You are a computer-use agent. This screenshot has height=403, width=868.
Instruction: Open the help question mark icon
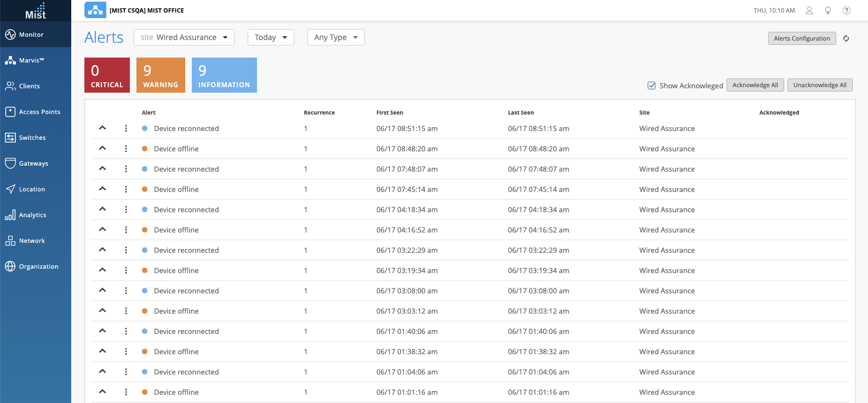pyautogui.click(x=847, y=10)
